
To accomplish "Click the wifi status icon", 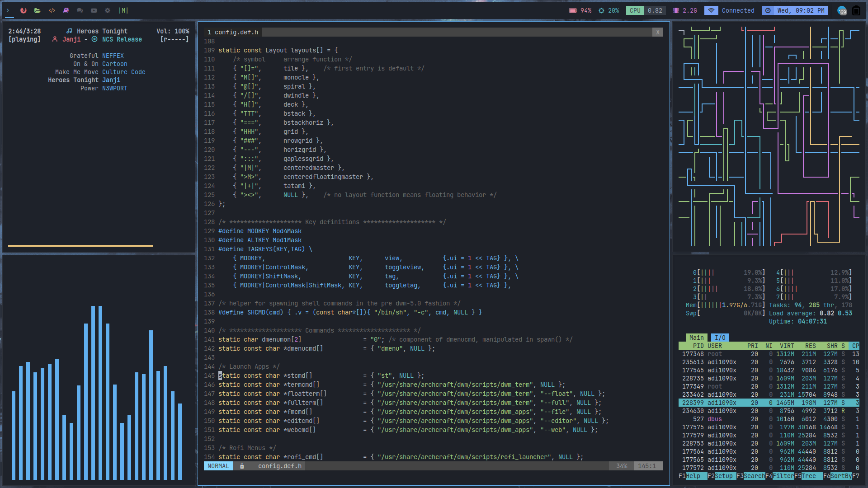I will [x=711, y=10].
